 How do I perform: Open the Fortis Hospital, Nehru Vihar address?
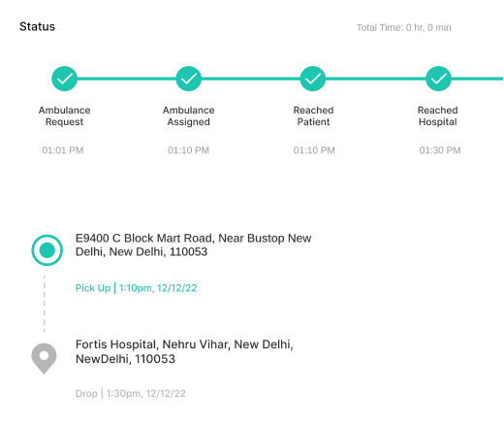[184, 351]
